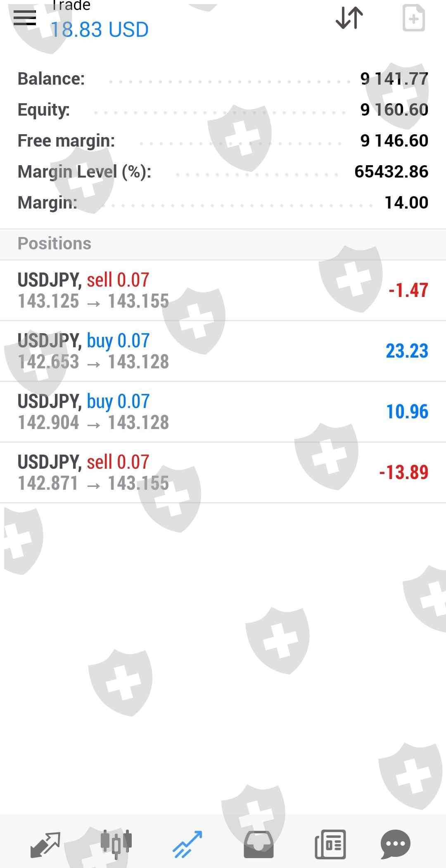Open the chat messages tab
The height and width of the screenshot is (868, 446).
point(395,844)
